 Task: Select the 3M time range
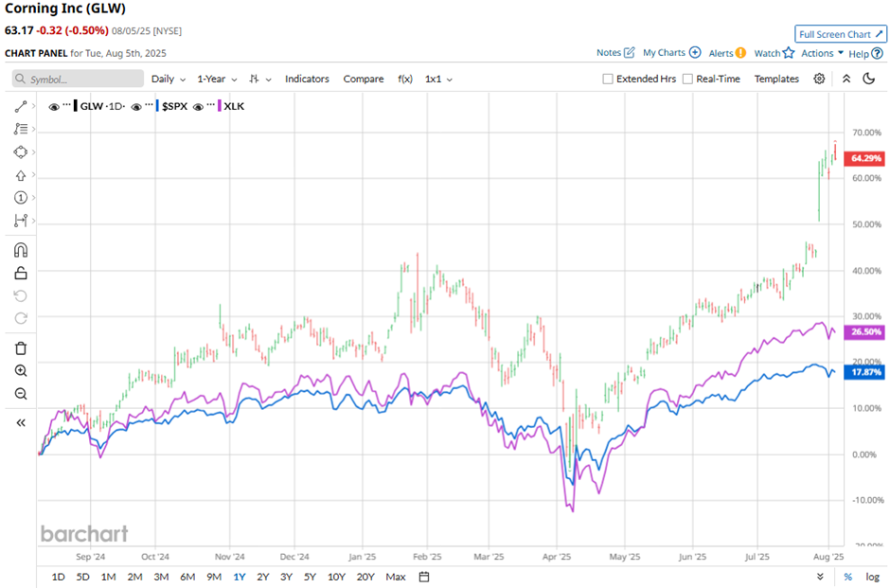[x=161, y=577]
